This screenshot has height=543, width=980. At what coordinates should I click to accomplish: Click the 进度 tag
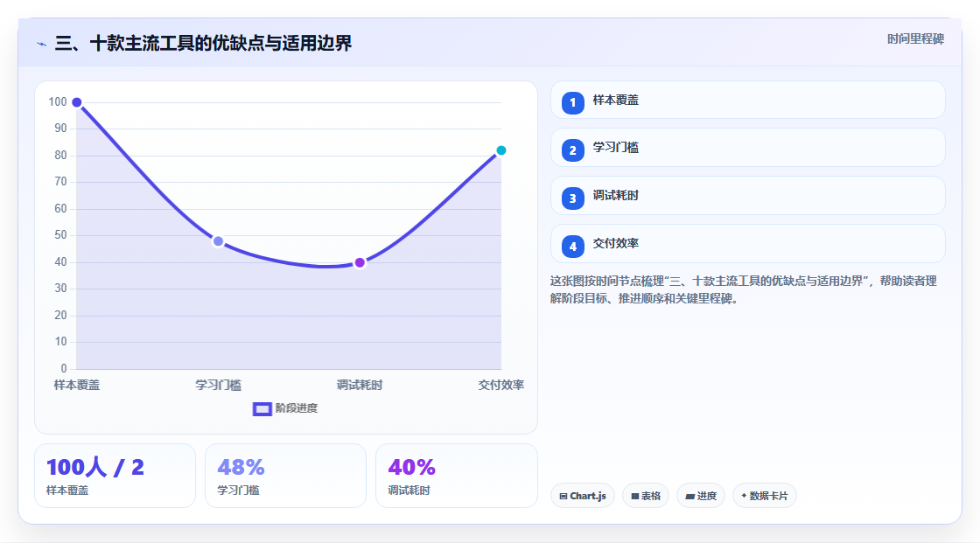701,496
